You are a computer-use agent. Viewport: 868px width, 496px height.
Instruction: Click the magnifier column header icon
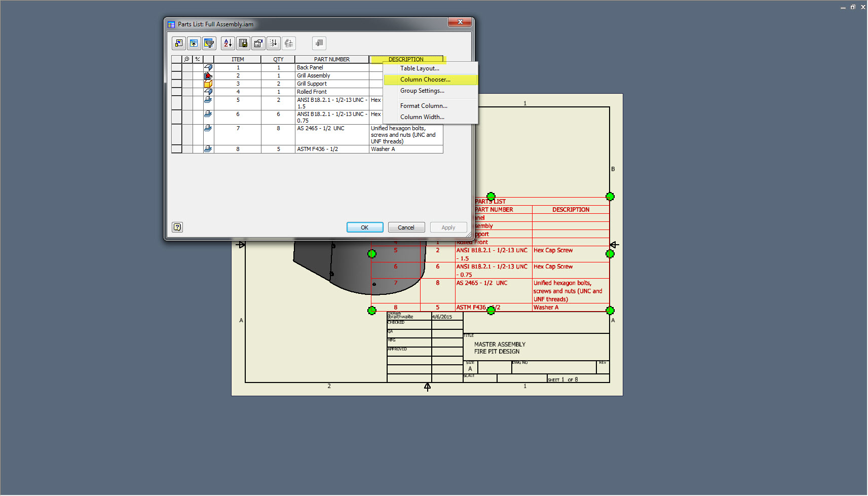coord(187,59)
